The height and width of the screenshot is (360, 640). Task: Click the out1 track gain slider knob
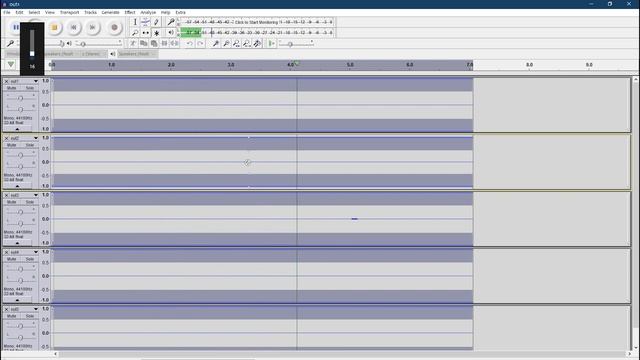20,98
